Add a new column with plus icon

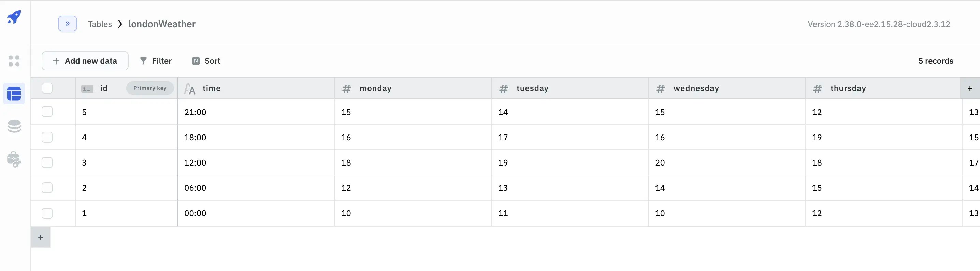point(970,88)
